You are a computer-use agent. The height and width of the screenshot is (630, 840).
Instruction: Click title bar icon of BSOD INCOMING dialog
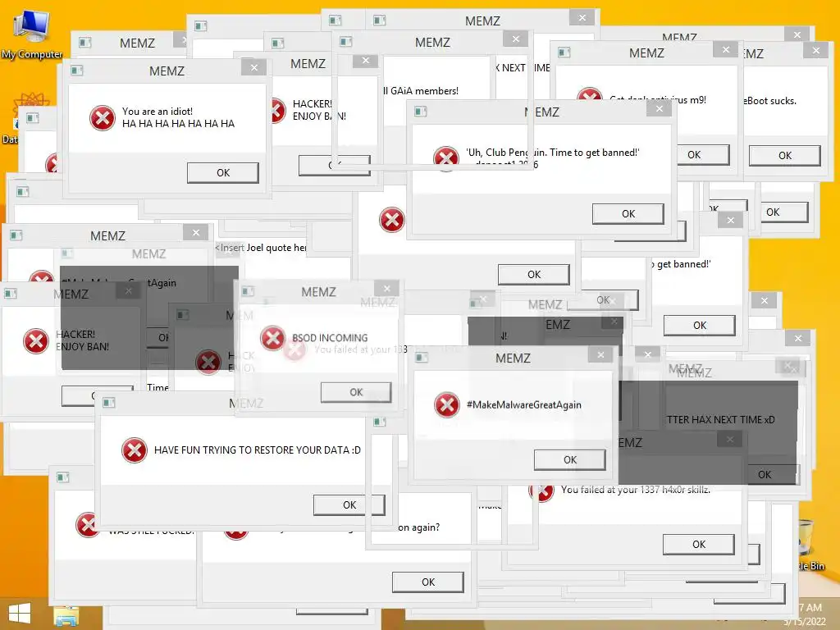point(248,291)
